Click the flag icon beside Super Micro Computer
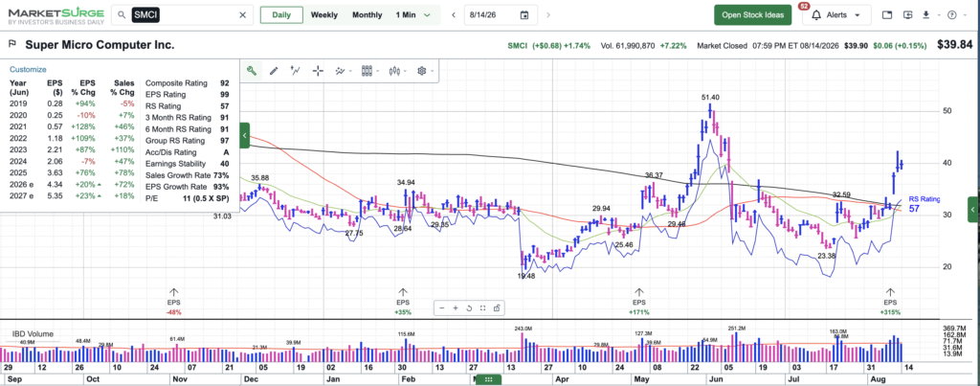 (11, 44)
